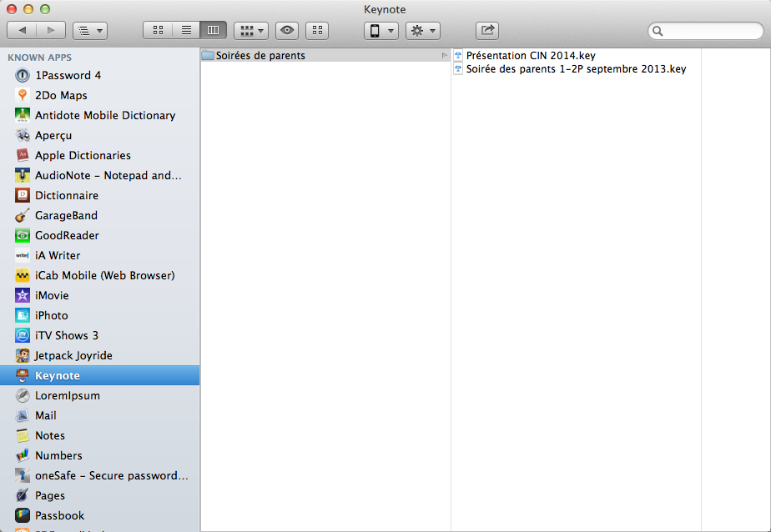This screenshot has height=532, width=771.
Task: Select Pages in the sidebar
Action: point(100,496)
